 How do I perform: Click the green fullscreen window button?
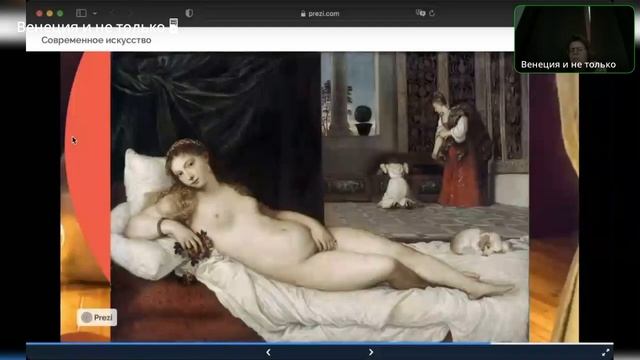pyautogui.click(x=60, y=13)
